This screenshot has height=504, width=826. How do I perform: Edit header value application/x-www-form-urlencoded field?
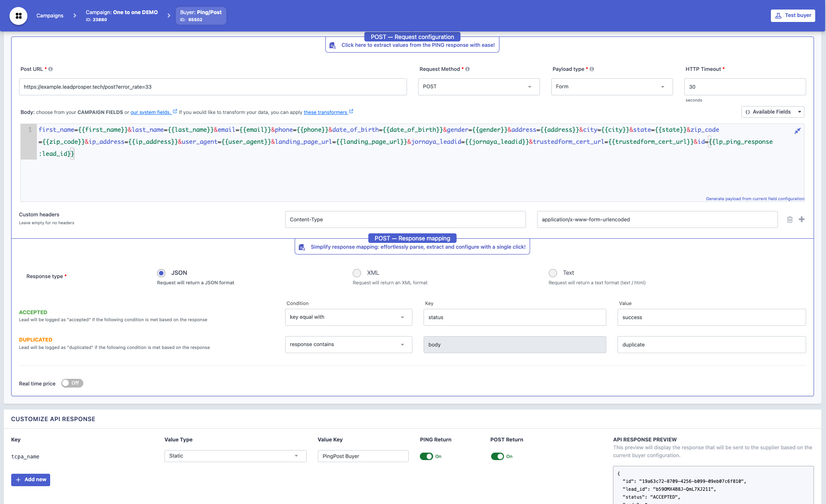[657, 220]
